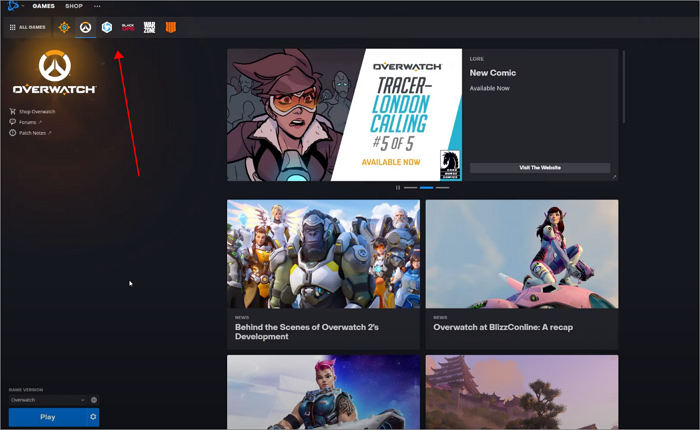This screenshot has height=430, width=700.
Task: Switch to the SHOP tab
Action: [x=74, y=6]
